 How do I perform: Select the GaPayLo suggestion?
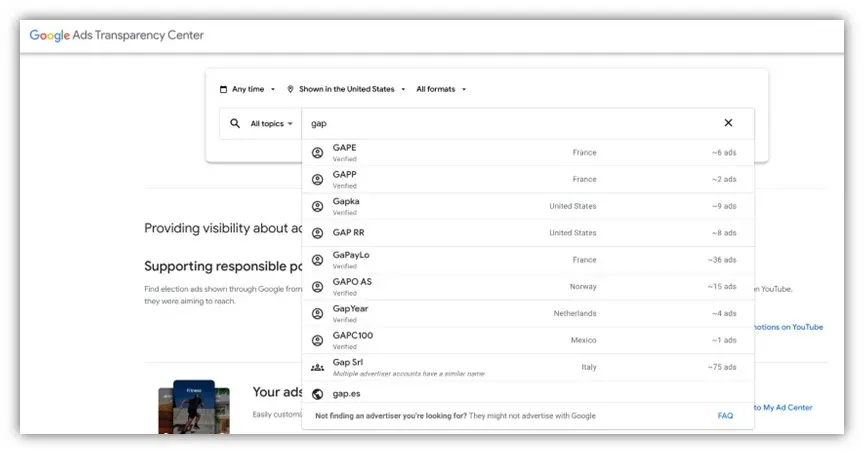(528, 260)
